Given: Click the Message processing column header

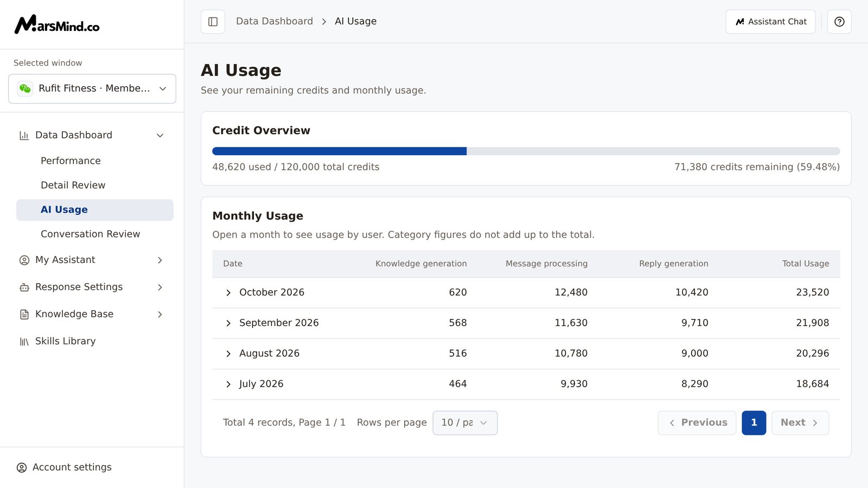Looking at the screenshot, I should 546,264.
